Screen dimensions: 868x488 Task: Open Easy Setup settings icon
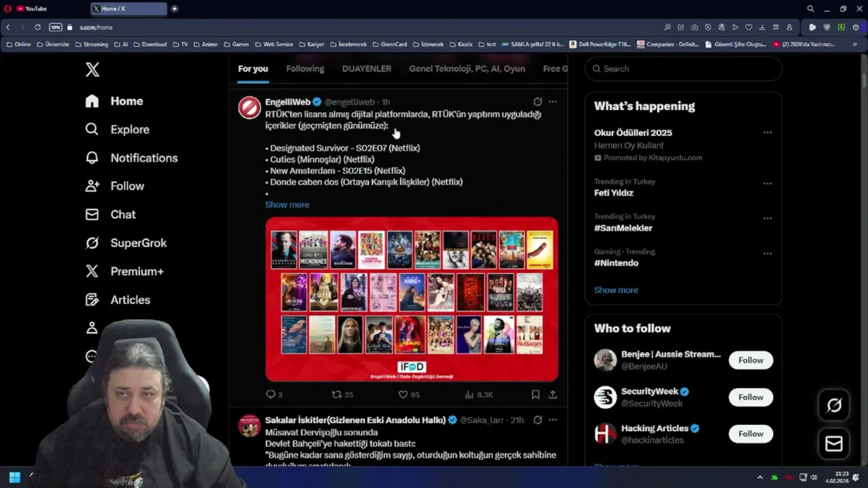click(776, 27)
